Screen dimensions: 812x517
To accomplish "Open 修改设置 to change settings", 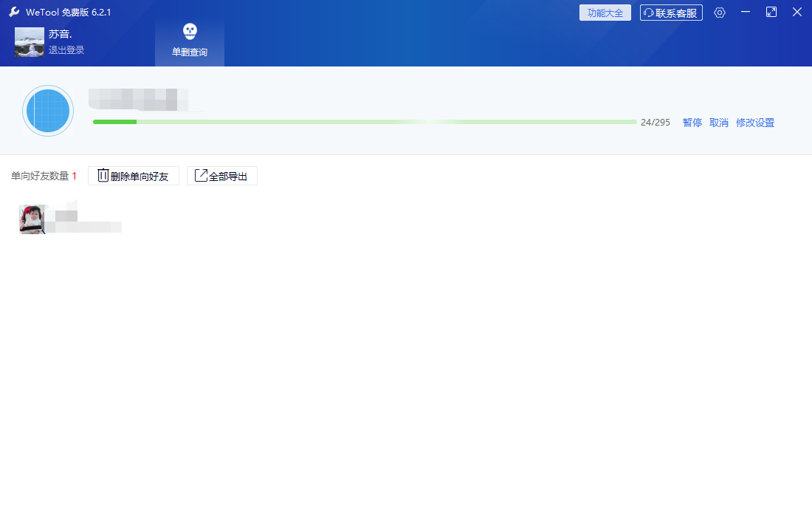I will point(755,123).
